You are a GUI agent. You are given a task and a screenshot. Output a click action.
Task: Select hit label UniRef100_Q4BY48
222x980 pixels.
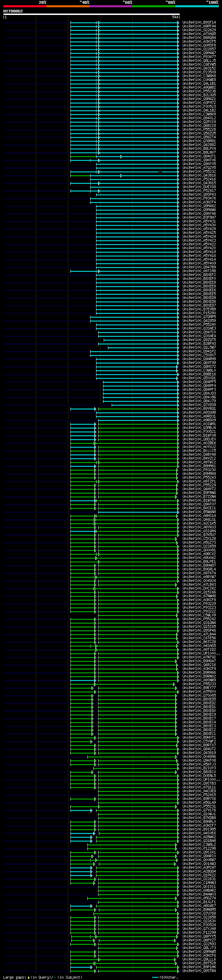[199, 455]
